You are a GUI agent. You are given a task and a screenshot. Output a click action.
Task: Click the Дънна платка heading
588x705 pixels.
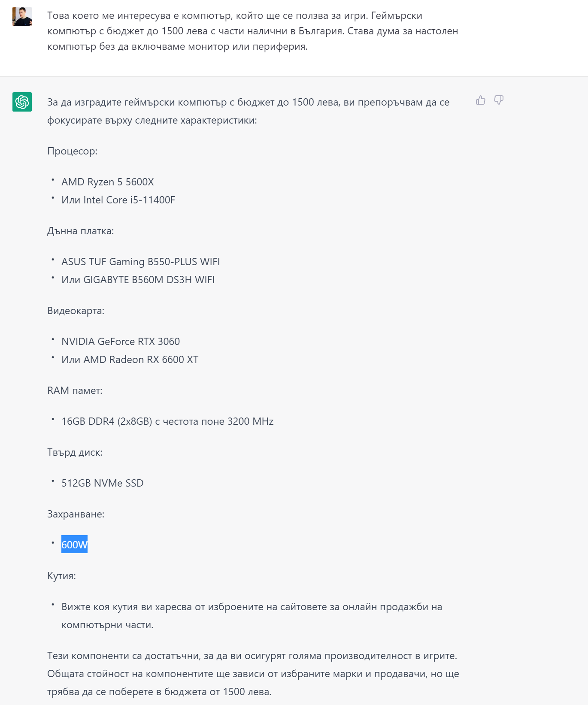click(x=80, y=231)
